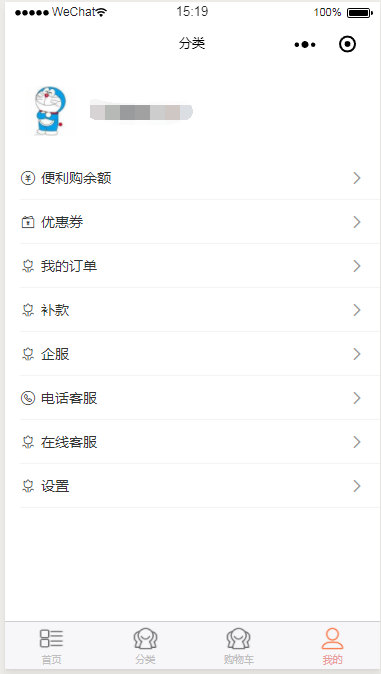The width and height of the screenshot is (381, 674).
Task: Tap the 购物车 cart tab icon
Action: 239,639
